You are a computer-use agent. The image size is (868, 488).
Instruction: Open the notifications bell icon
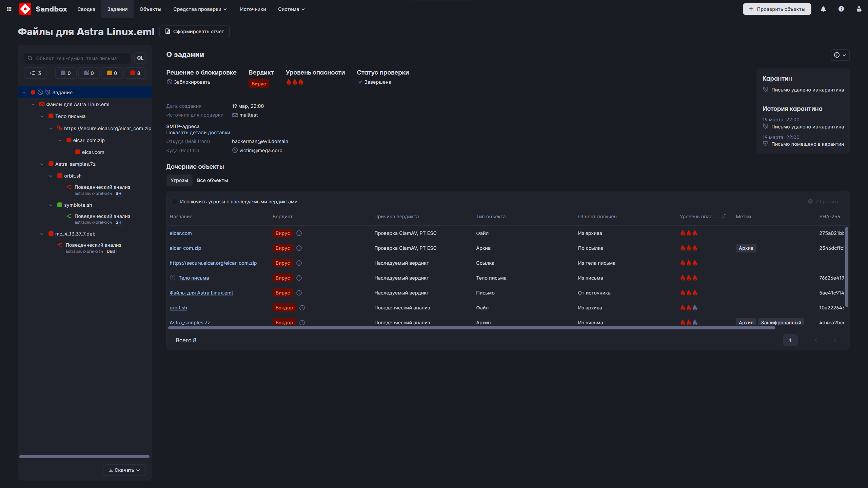point(823,9)
